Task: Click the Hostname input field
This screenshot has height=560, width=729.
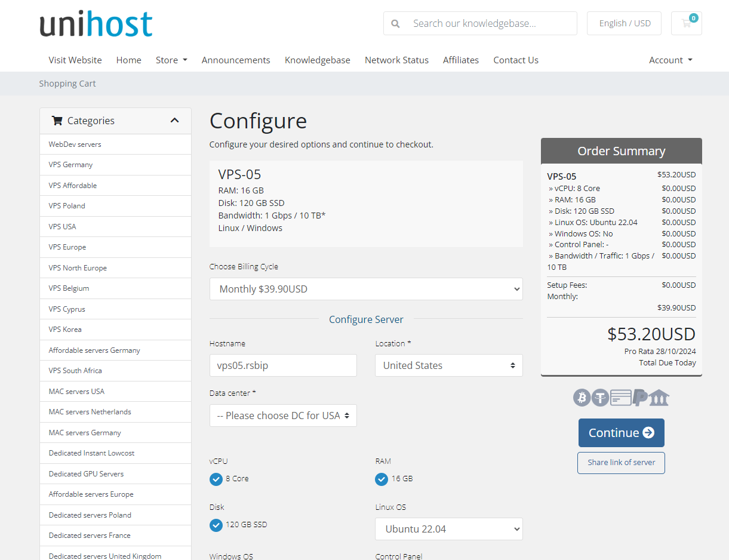Action: (283, 365)
